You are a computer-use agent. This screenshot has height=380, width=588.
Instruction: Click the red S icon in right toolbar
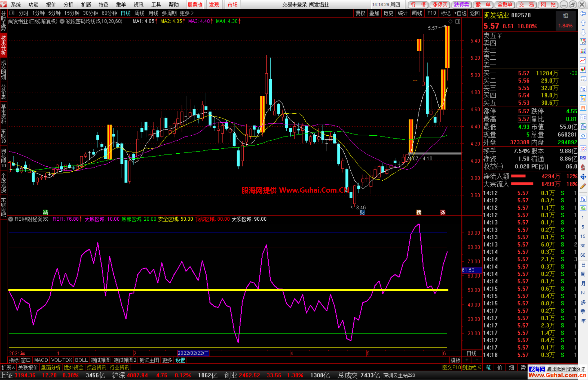click(x=583, y=168)
